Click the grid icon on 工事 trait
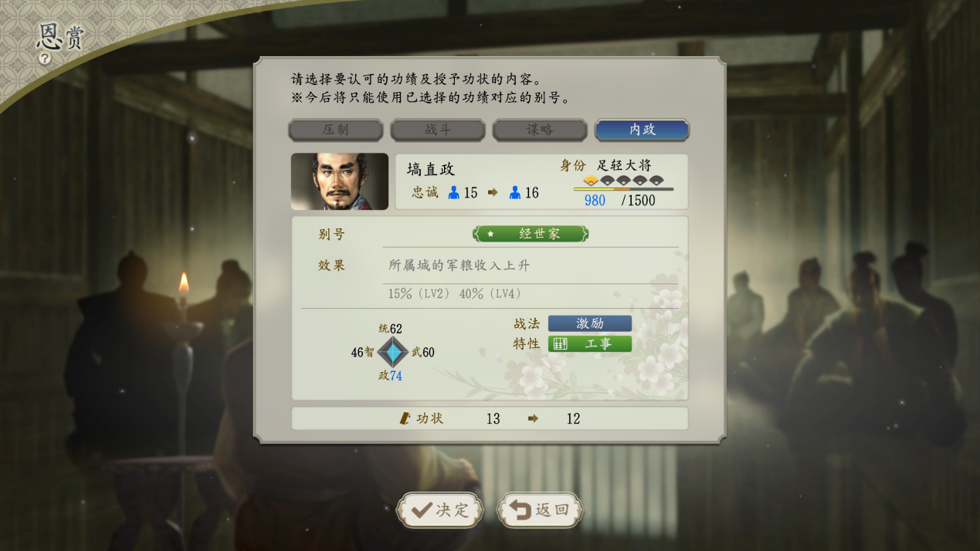980x551 pixels. pos(561,344)
